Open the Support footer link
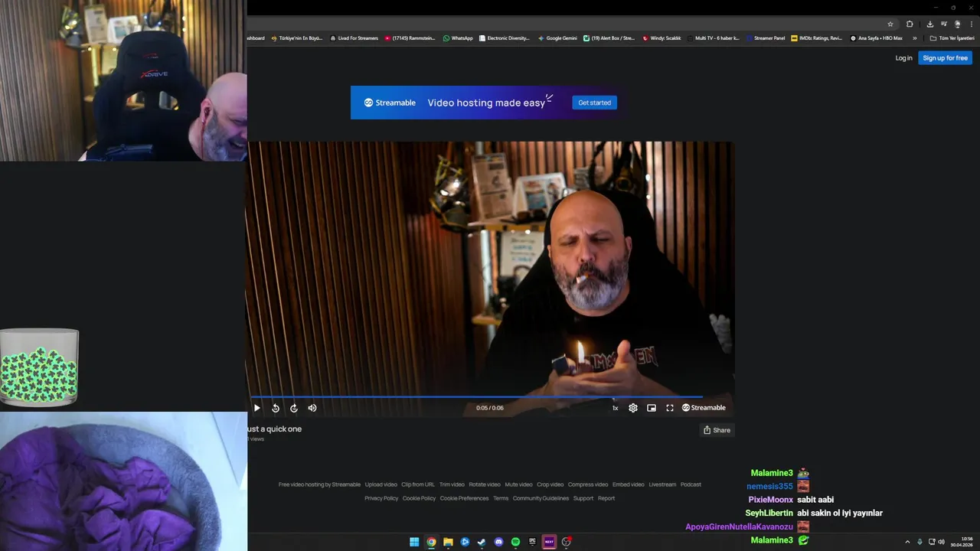The image size is (980, 551). tap(583, 498)
